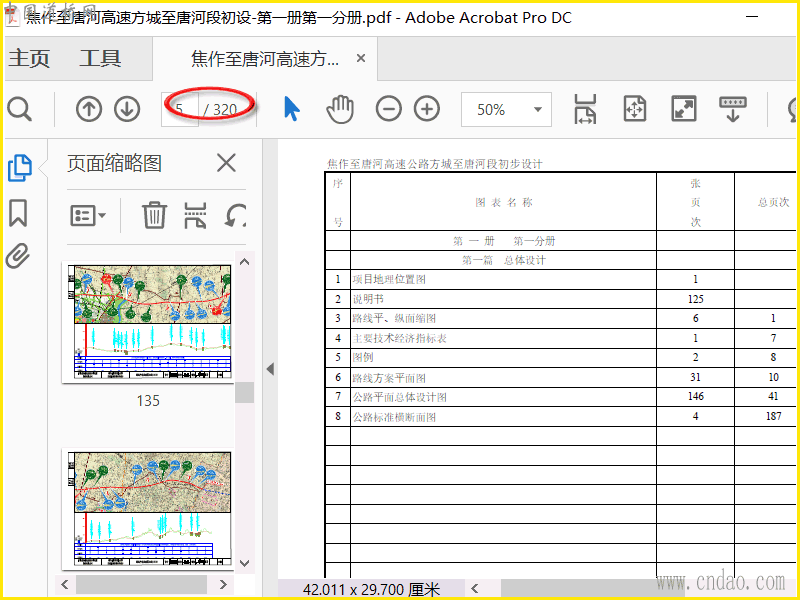Click value 125 in 说明书 row
The width and height of the screenshot is (800, 600).
click(695, 299)
